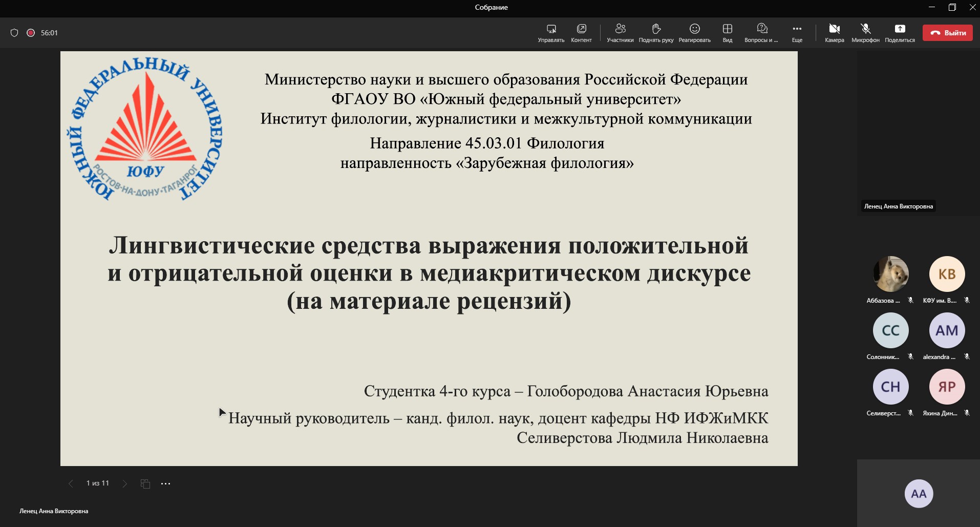Select participant avatar КВ
This screenshot has height=527, width=980.
click(x=947, y=274)
